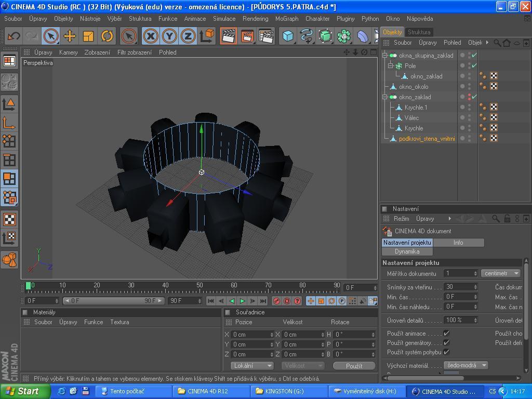
Task: Toggle Použít generátory checkbox
Action: click(x=446, y=343)
